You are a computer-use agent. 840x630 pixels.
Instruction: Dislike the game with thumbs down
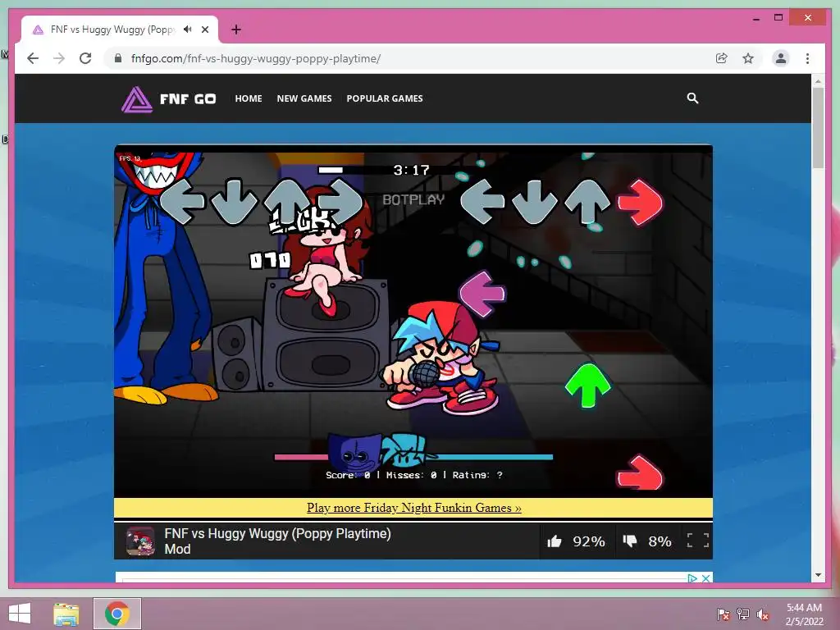tap(630, 541)
